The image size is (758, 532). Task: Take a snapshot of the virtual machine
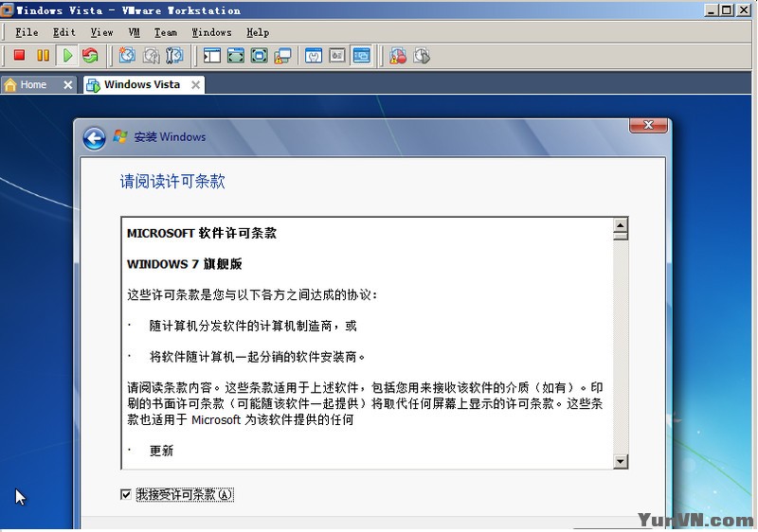128,56
